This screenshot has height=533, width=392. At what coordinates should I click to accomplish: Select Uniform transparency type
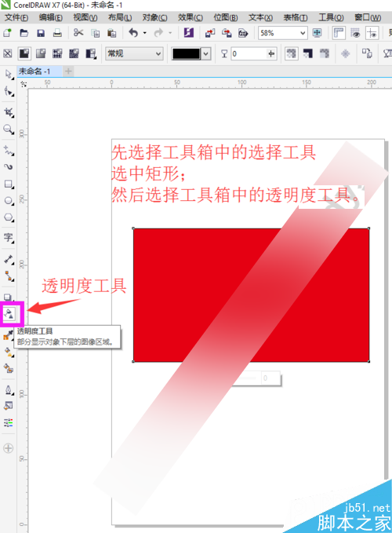point(24,53)
